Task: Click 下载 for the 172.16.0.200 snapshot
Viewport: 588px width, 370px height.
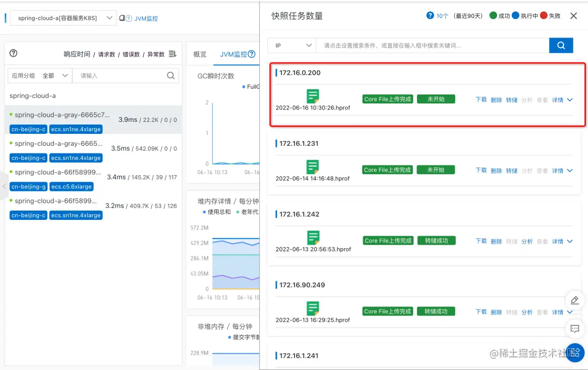Action: [481, 100]
